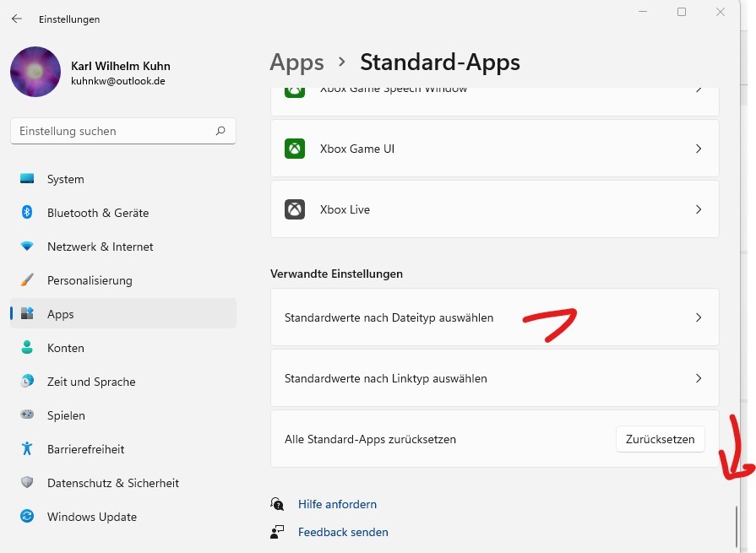The width and height of the screenshot is (756, 553).
Task: Click the Xbox Game UI app icon
Action: 295,149
